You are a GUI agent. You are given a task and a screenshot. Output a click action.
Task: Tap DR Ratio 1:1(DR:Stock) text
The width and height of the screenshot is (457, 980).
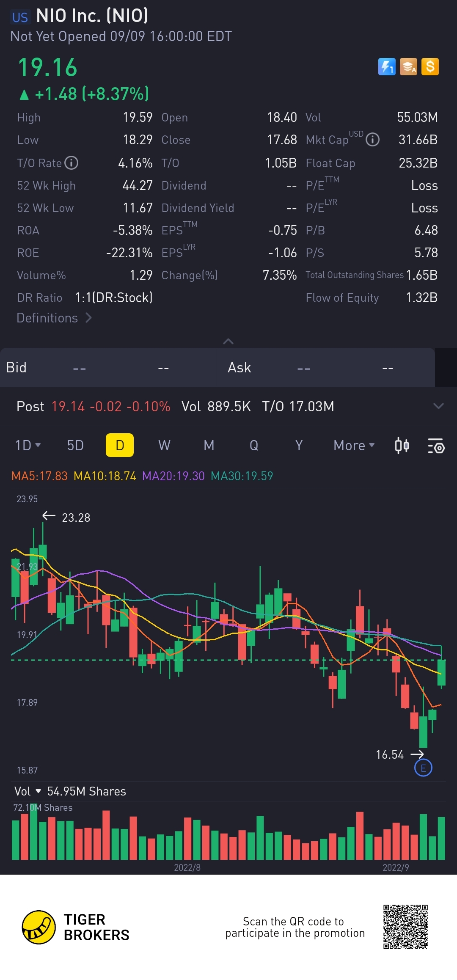point(114,297)
